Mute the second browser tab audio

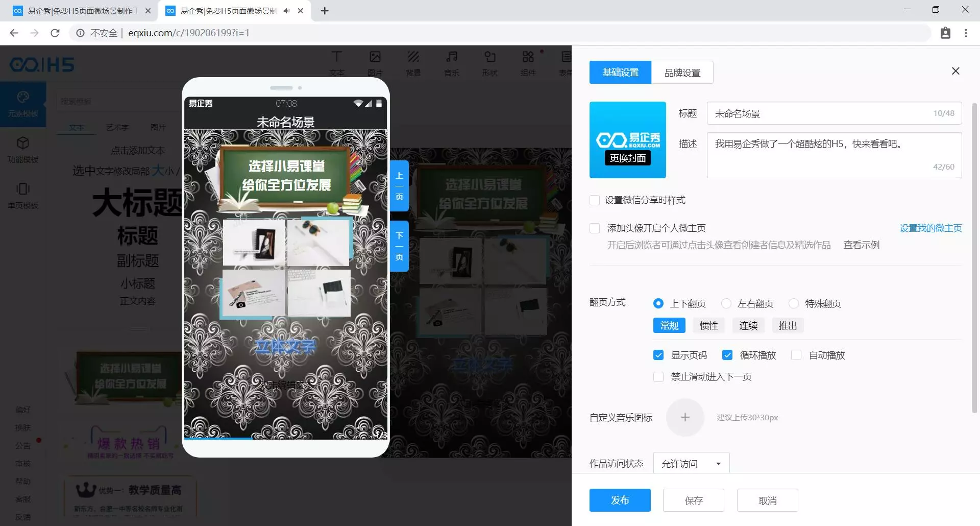(x=286, y=11)
